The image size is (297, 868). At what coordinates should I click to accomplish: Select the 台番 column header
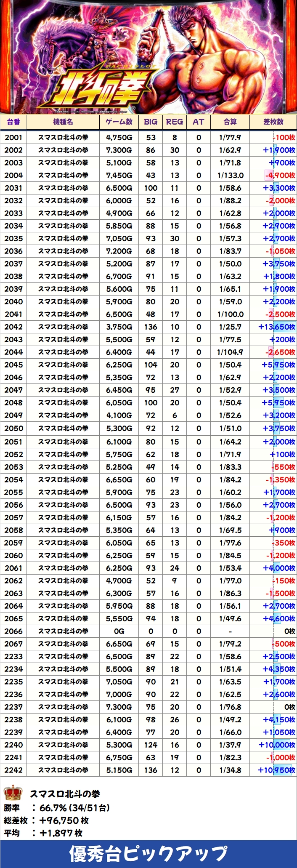(x=13, y=122)
